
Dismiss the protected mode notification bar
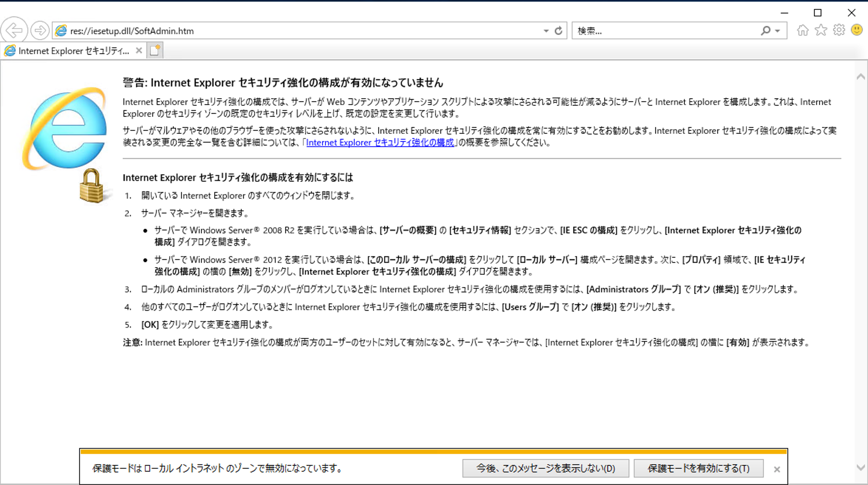777,469
